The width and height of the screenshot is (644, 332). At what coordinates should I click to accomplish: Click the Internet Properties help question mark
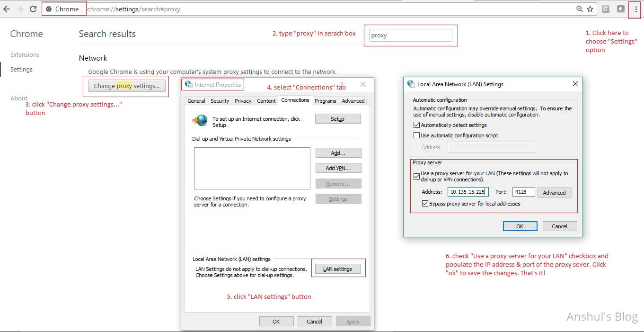pos(342,83)
